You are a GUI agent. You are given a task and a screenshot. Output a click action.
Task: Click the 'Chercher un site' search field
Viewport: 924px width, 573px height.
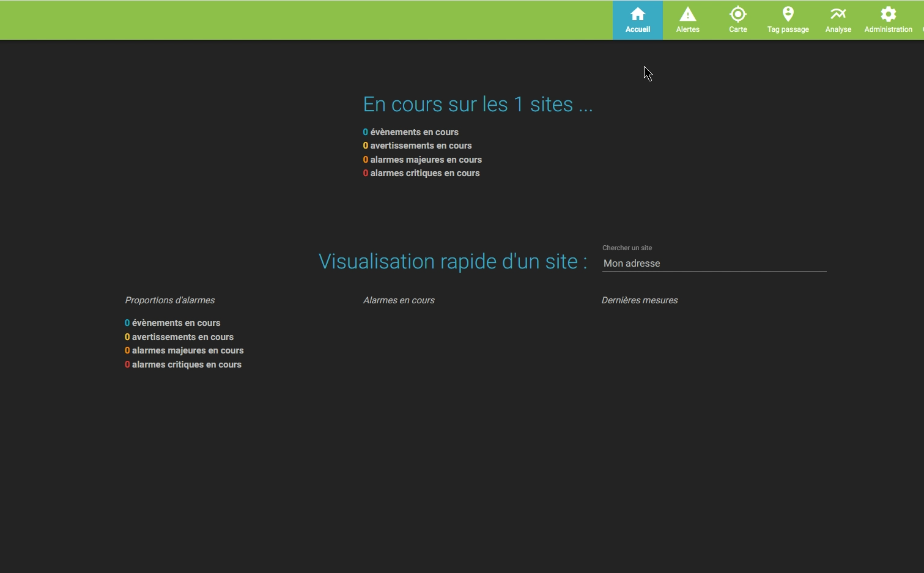pyautogui.click(x=714, y=264)
